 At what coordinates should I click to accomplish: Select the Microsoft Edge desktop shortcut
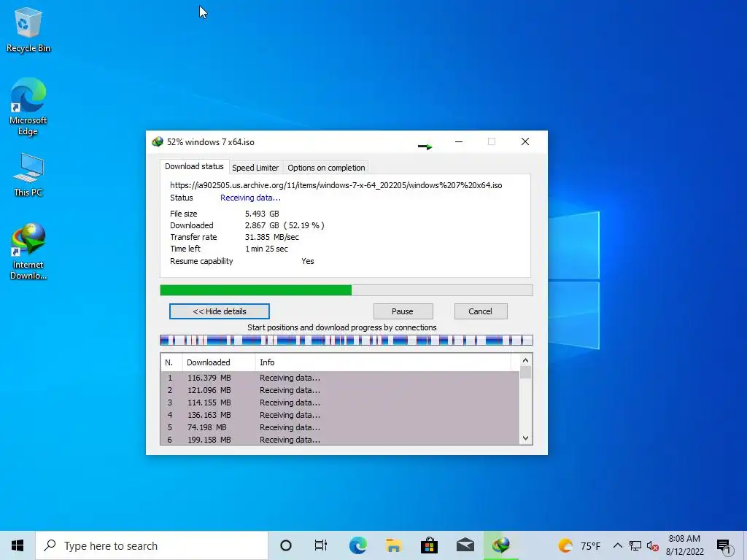tap(28, 106)
